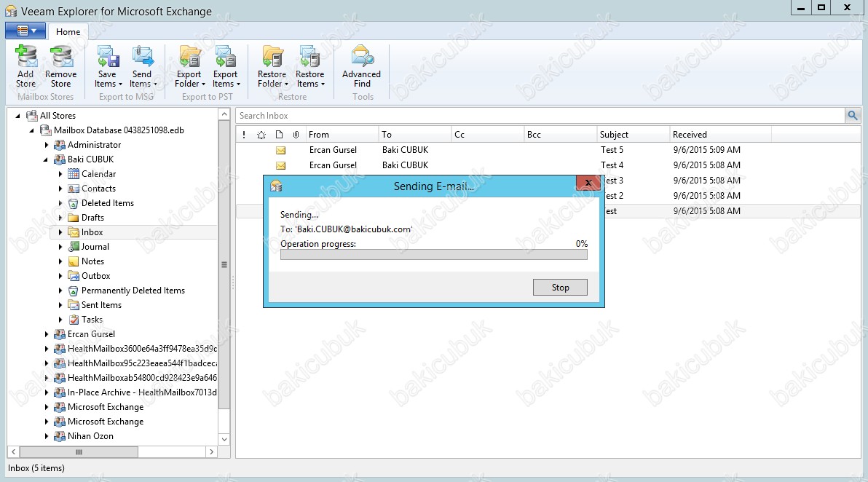Sort emails by Received column
This screenshot has height=482, width=868.
point(720,135)
